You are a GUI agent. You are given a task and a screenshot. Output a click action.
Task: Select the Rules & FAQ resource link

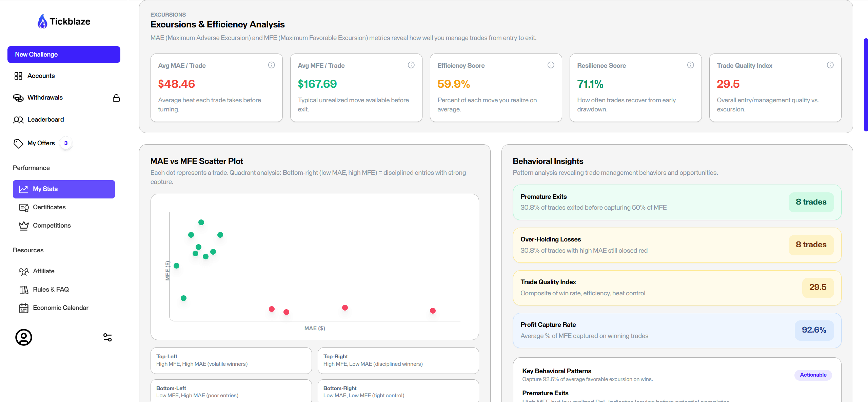(51, 290)
